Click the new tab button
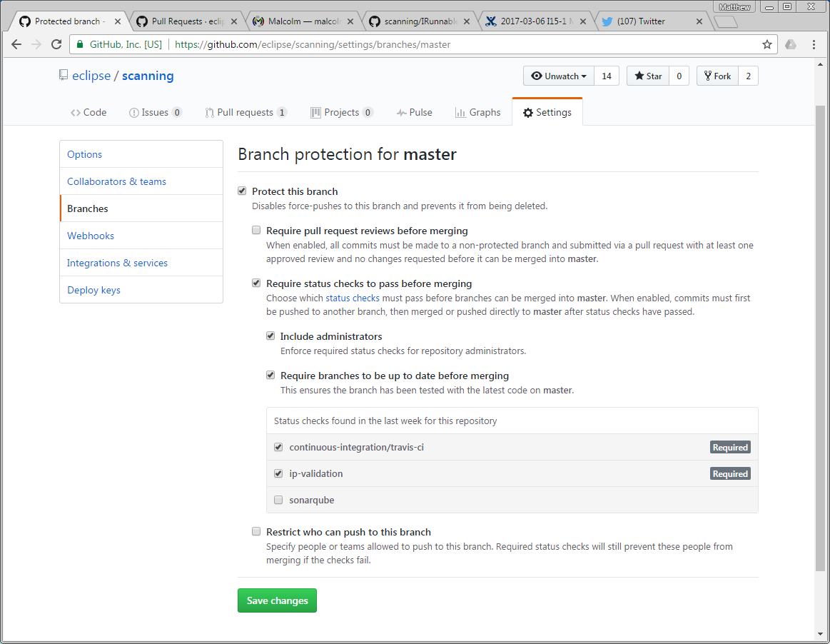This screenshot has width=830, height=644. coord(725,22)
